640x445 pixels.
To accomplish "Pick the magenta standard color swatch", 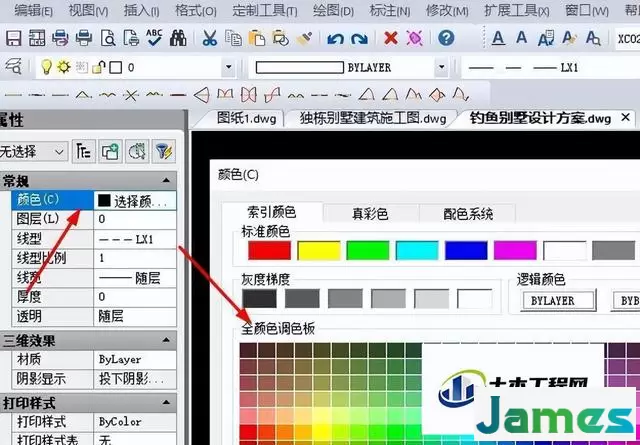I will click(x=515, y=250).
